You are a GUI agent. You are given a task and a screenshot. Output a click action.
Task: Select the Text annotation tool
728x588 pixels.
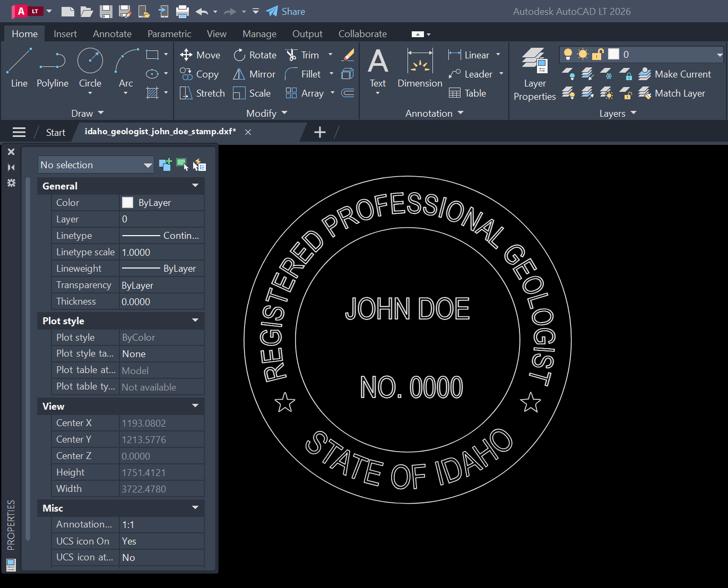[x=378, y=68]
